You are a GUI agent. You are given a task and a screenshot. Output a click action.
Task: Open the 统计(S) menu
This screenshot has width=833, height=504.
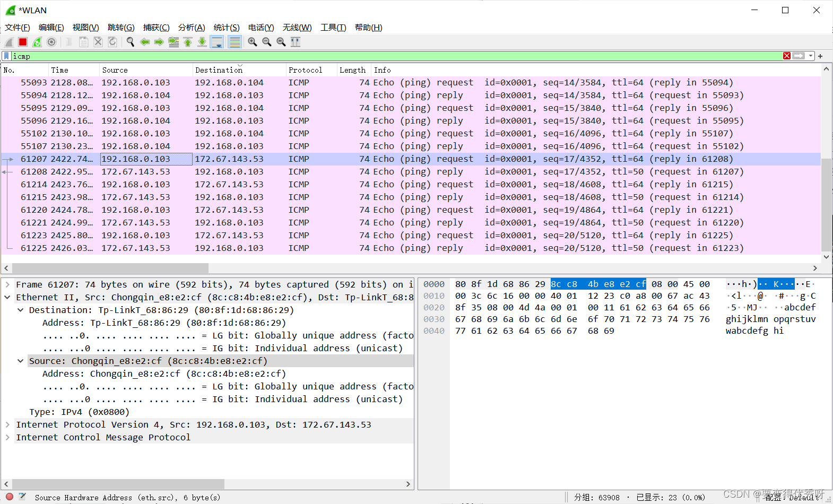[227, 28]
